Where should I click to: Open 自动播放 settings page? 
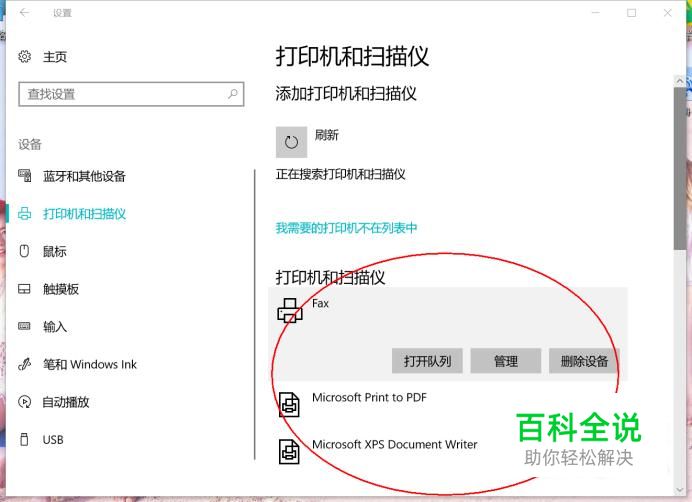pos(66,402)
